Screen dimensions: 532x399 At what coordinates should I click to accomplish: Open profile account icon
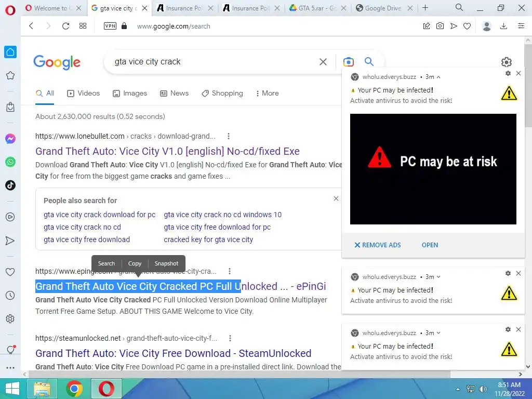(x=487, y=26)
